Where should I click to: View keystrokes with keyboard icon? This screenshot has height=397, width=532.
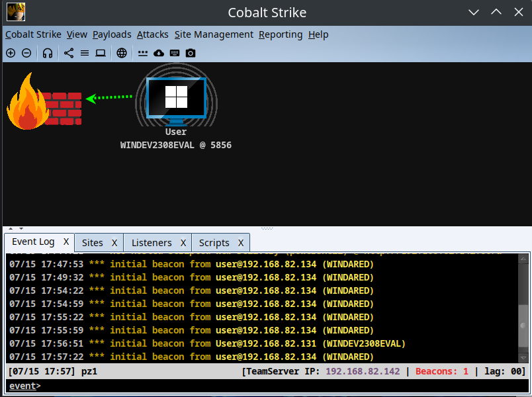(x=175, y=53)
